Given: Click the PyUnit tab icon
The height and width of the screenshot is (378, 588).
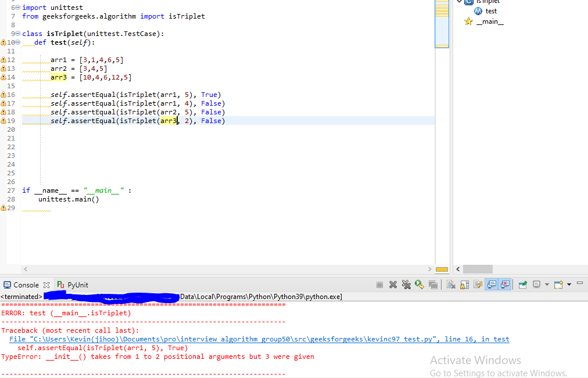Looking at the screenshot, I should point(61,285).
